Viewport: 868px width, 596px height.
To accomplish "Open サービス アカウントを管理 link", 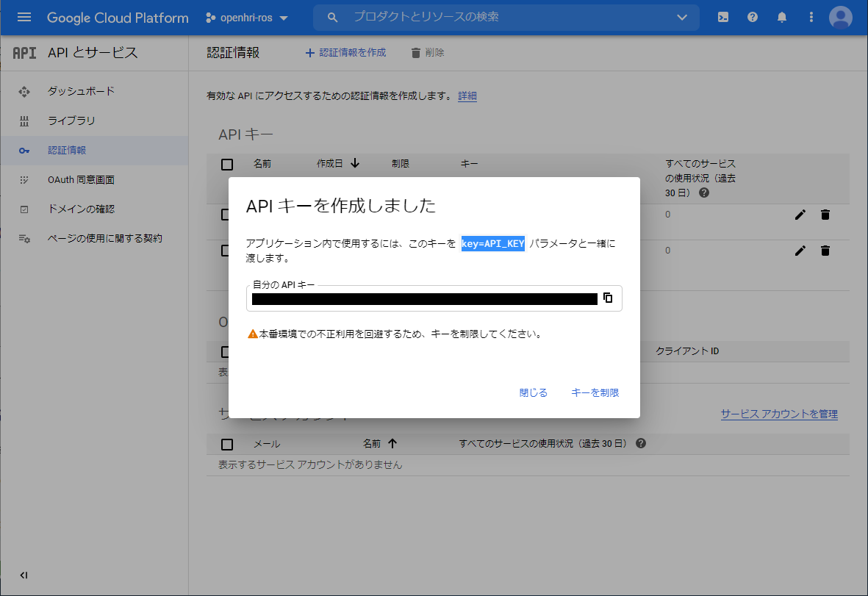I will [779, 414].
